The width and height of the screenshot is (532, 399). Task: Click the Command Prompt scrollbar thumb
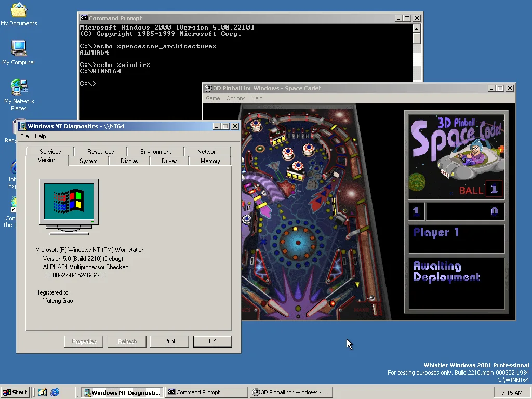click(417, 38)
